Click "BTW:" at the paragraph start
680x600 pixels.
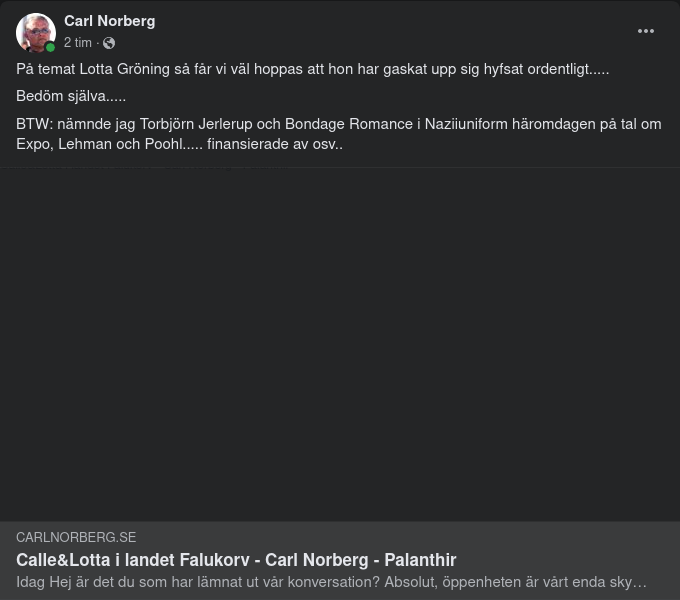34,125
